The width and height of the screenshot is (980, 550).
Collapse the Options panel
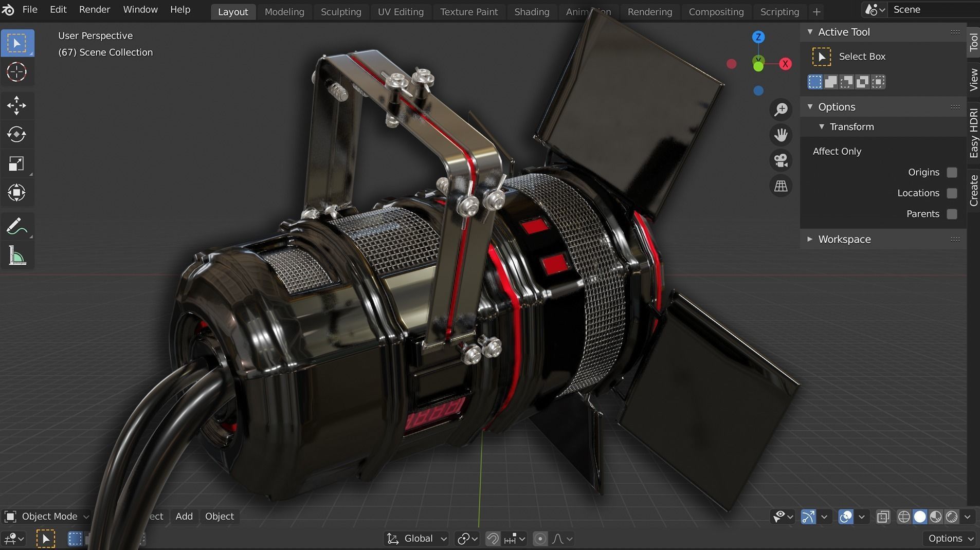(810, 107)
